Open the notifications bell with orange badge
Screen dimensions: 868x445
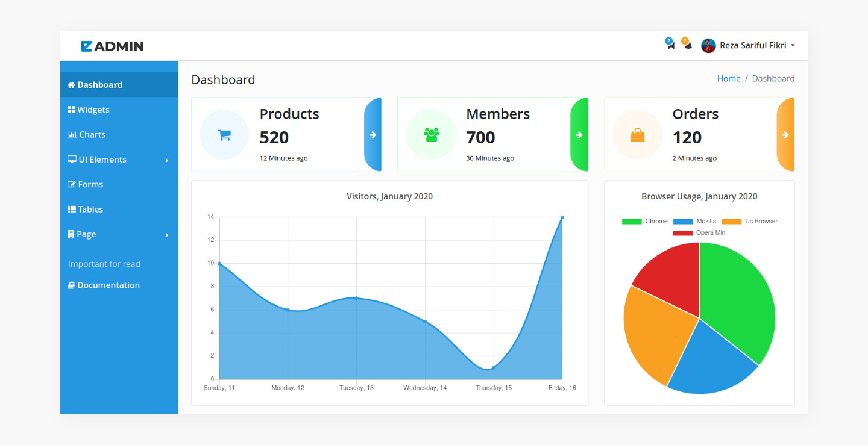coord(687,45)
